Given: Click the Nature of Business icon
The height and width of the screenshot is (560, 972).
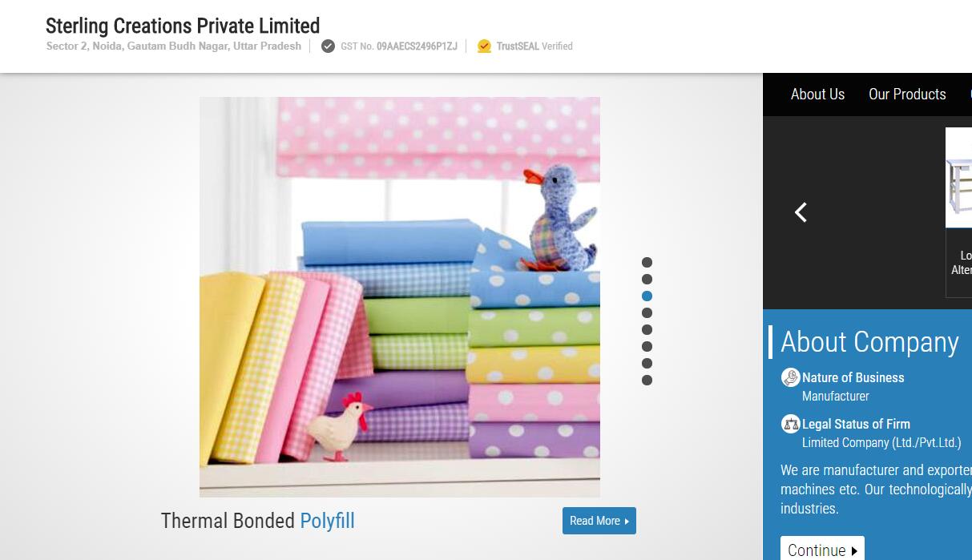Looking at the screenshot, I should tap(791, 377).
